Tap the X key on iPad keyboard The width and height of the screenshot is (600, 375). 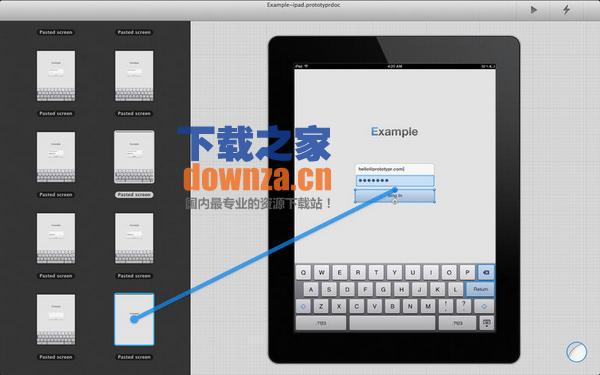coord(339,306)
